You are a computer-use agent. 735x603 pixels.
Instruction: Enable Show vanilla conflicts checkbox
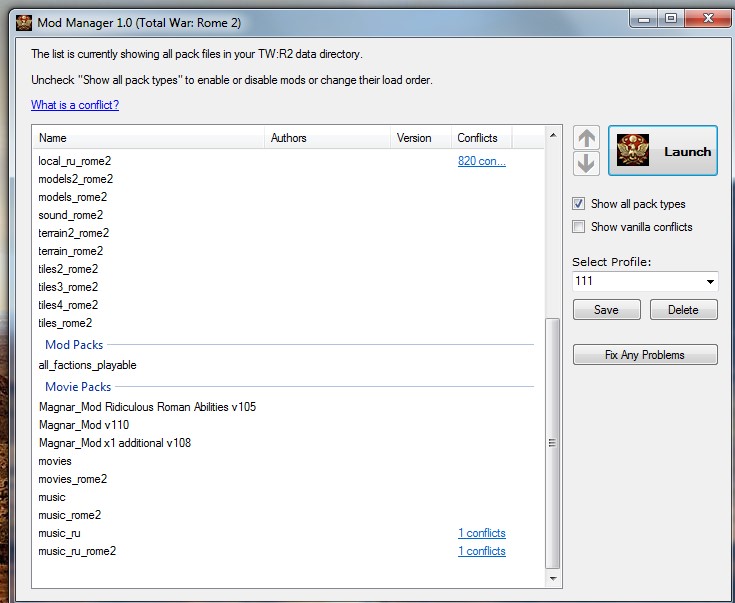[x=579, y=227]
